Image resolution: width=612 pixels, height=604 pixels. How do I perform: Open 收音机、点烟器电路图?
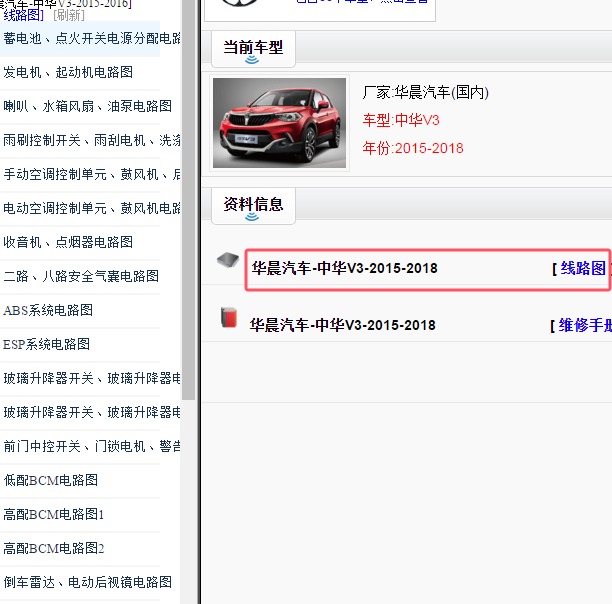68,242
